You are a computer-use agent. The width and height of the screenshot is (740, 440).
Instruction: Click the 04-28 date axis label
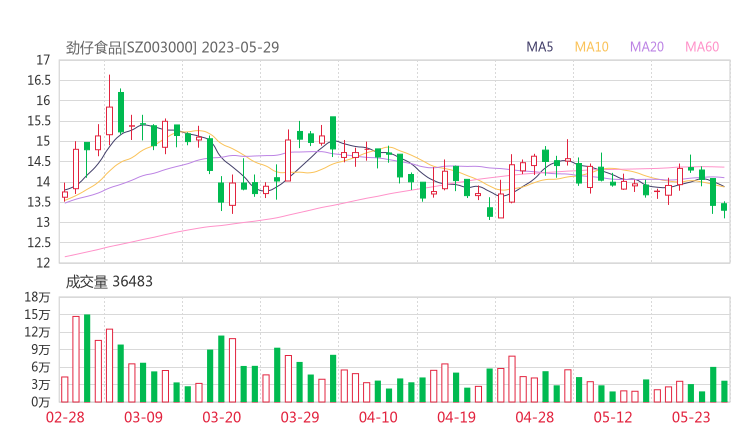[535, 417]
